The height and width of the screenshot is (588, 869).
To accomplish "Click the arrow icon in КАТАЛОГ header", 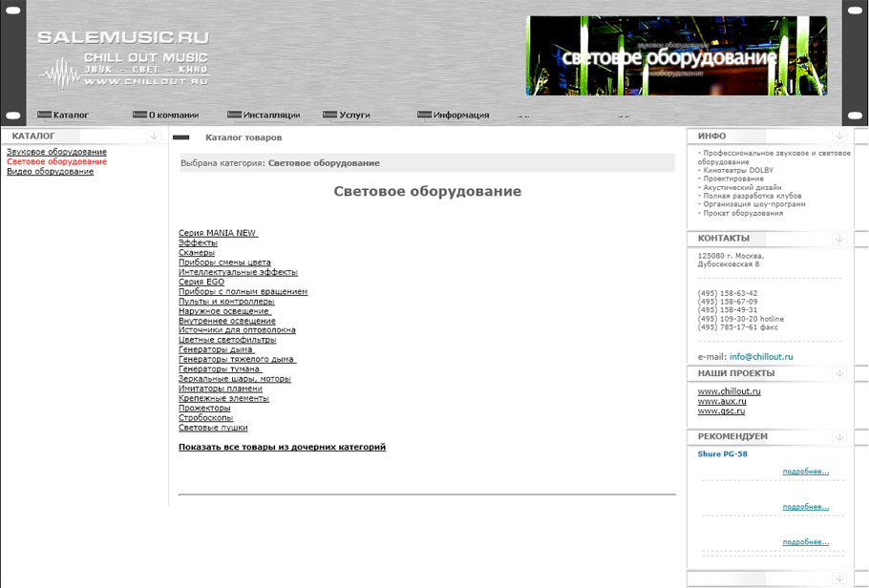I will 153,136.
